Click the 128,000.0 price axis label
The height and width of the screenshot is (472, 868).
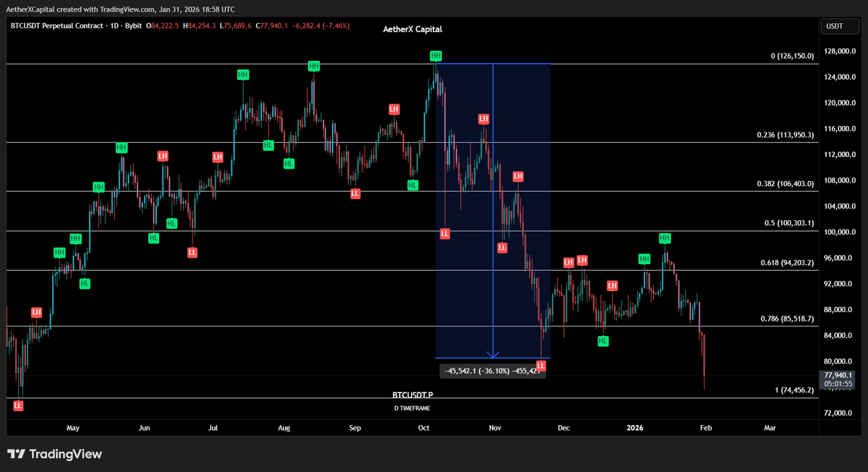click(x=839, y=51)
